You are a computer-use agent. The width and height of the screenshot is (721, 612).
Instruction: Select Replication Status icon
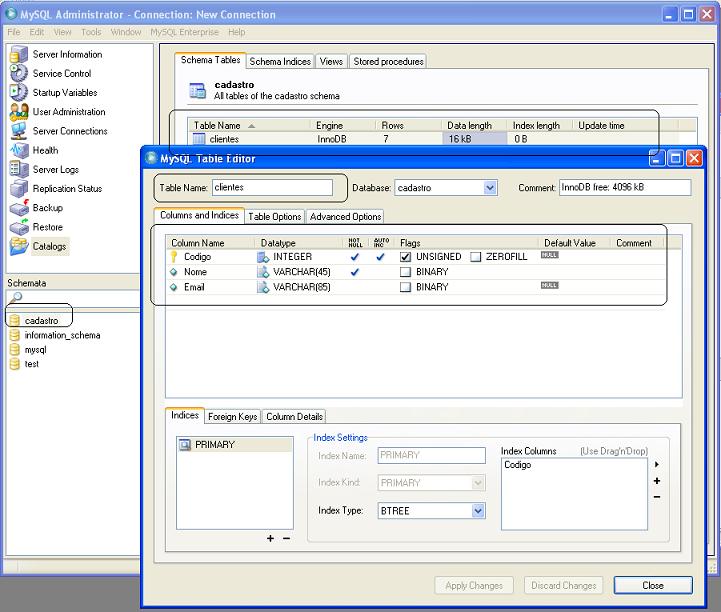pos(19,189)
